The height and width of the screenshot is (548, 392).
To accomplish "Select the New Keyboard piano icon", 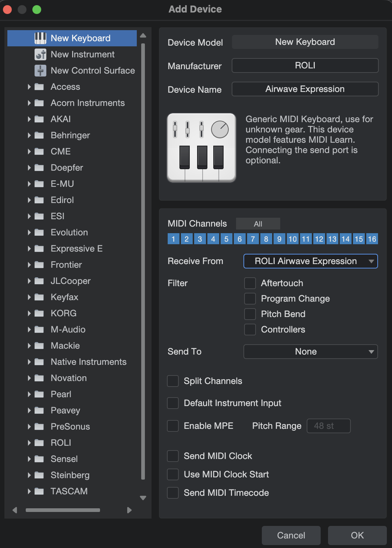I will coord(40,38).
